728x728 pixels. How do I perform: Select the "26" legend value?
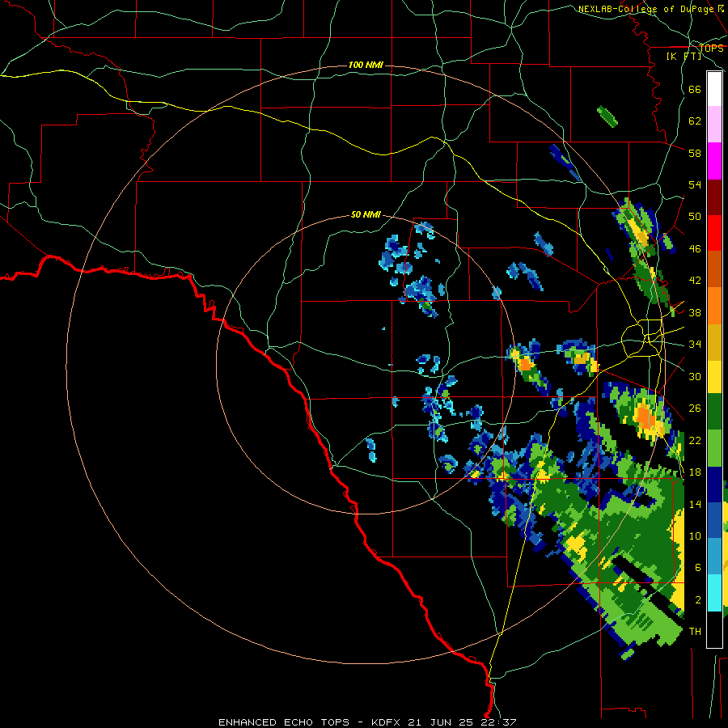695,408
